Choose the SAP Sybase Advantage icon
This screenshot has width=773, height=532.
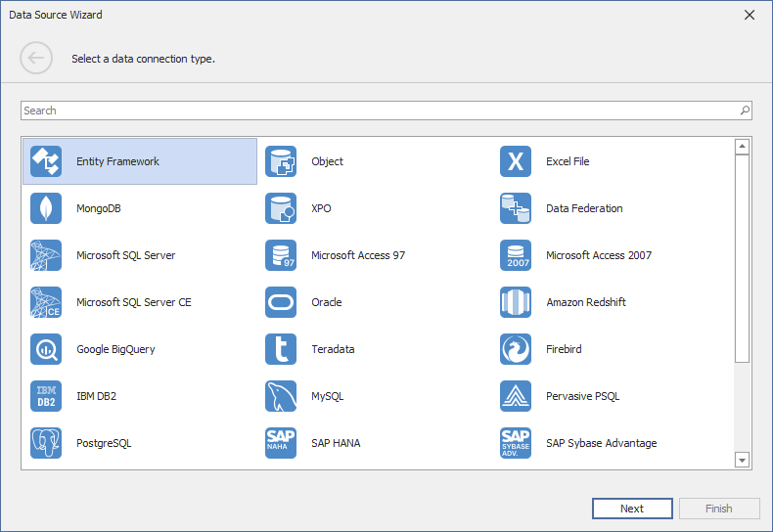(x=515, y=443)
